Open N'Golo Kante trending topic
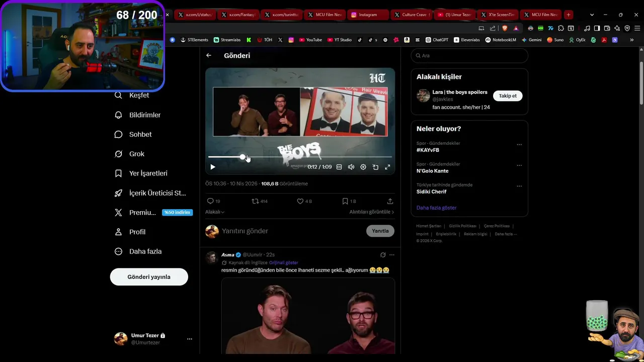644x362 pixels. click(x=432, y=171)
